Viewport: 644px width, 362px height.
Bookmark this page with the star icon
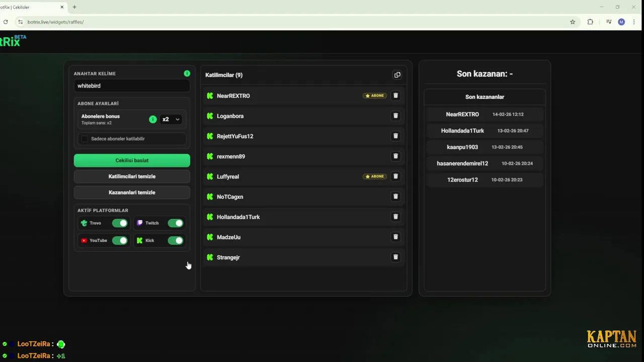tap(573, 22)
